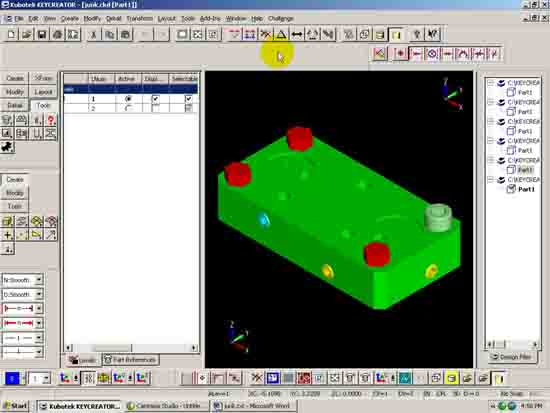Click the blue color swatch in bottom toolbar
This screenshot has width=550, height=413.
coord(12,378)
